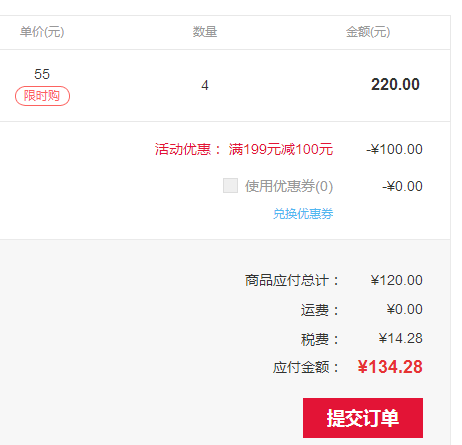Click the 税费 ¥14.28 tax value
462x445 pixels.
coord(400,338)
